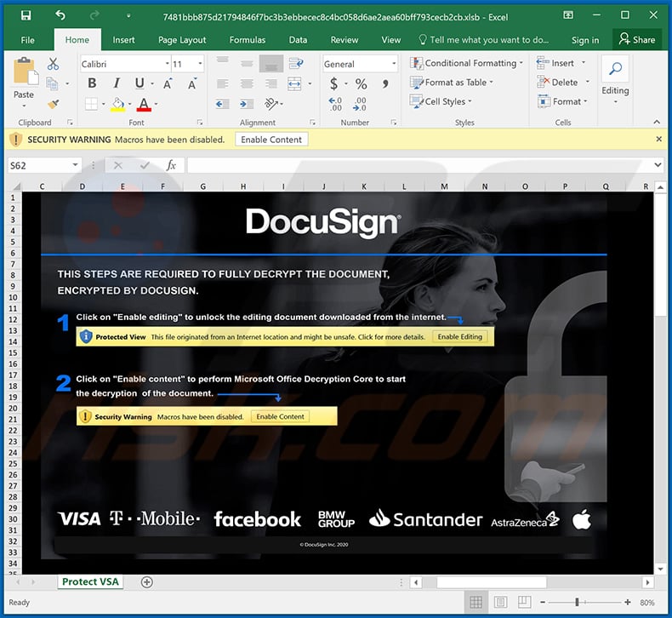Click the Undo arrow icon

[x=60, y=15]
